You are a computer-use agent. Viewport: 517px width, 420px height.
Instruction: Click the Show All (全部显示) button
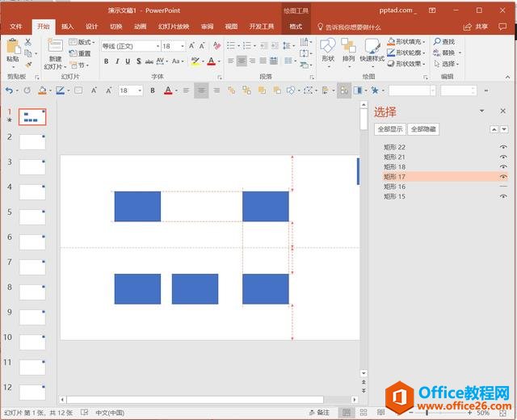tap(390, 129)
